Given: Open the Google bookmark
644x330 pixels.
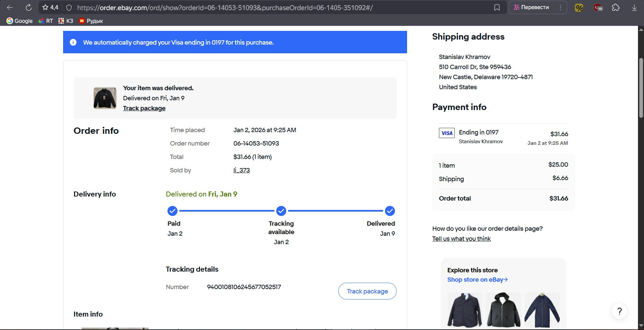Looking at the screenshot, I should coord(19,21).
